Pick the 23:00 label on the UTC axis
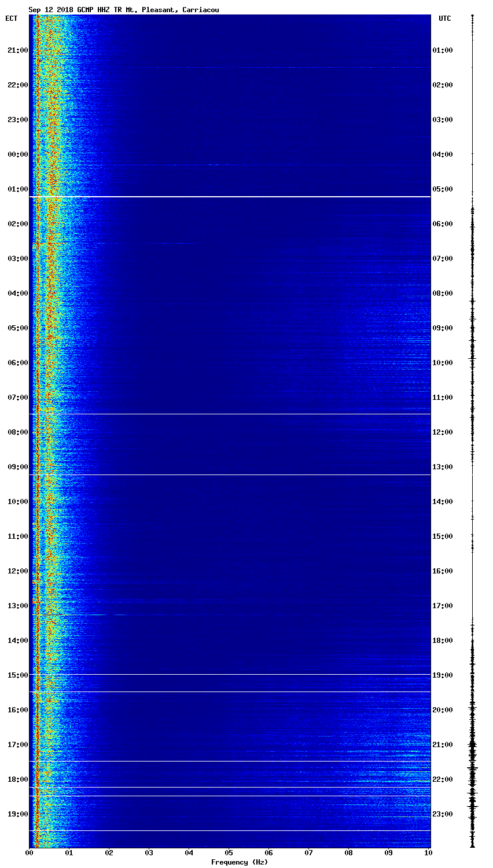493x868 pixels. [x=443, y=814]
